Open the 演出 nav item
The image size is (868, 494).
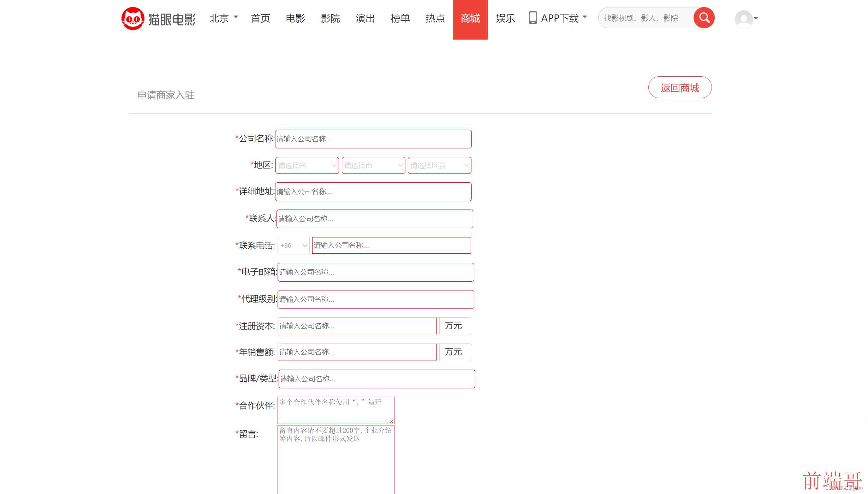tap(365, 18)
